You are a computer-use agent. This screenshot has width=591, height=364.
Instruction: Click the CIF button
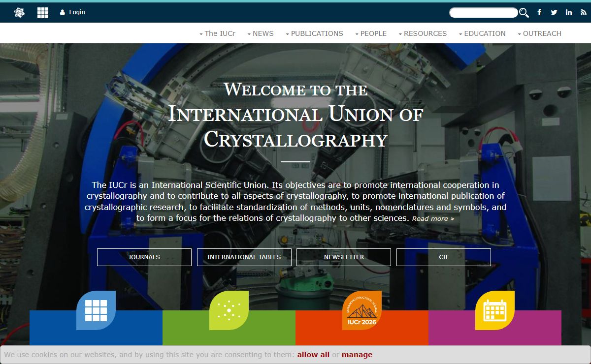coord(444,257)
